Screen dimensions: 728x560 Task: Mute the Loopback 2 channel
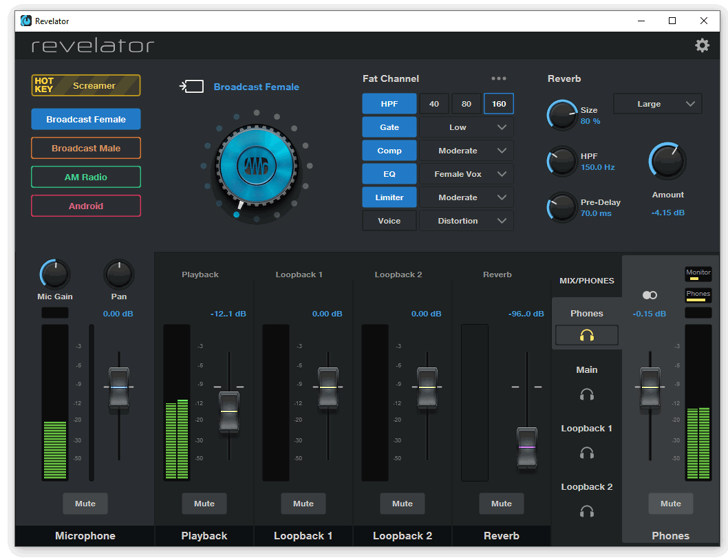[403, 504]
